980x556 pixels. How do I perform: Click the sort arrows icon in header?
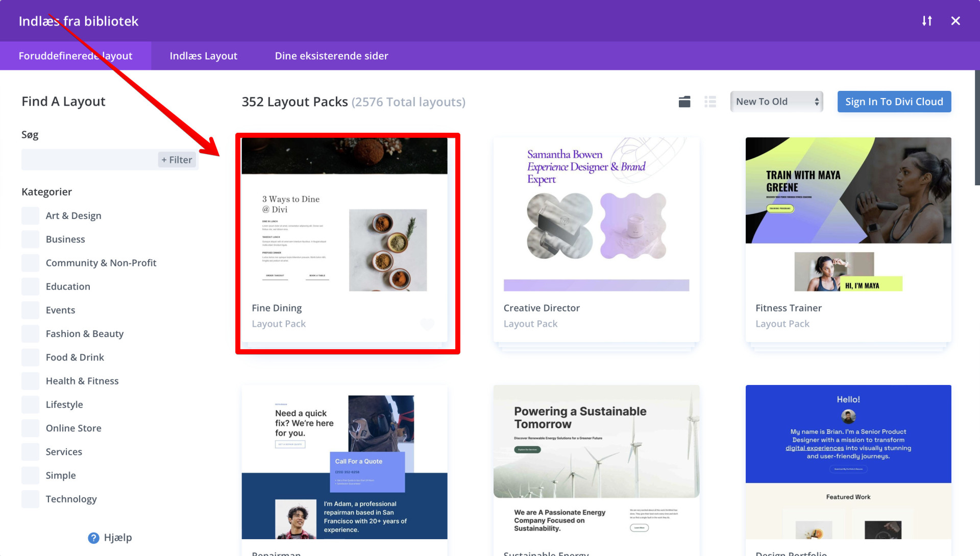[927, 21]
